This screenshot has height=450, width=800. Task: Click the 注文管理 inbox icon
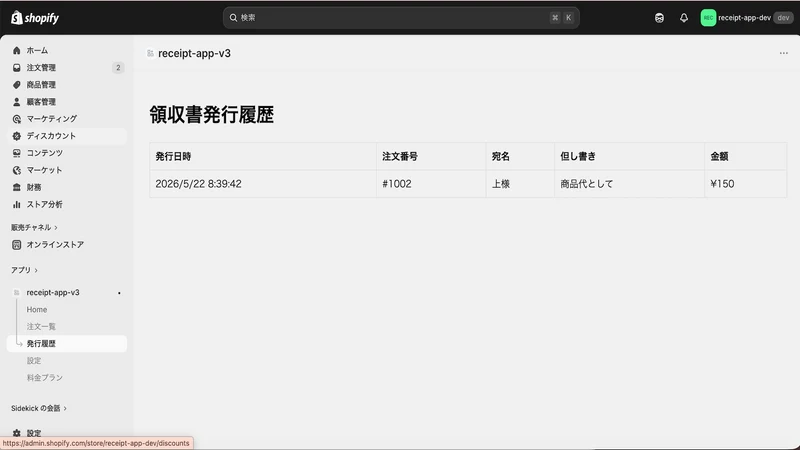17,67
